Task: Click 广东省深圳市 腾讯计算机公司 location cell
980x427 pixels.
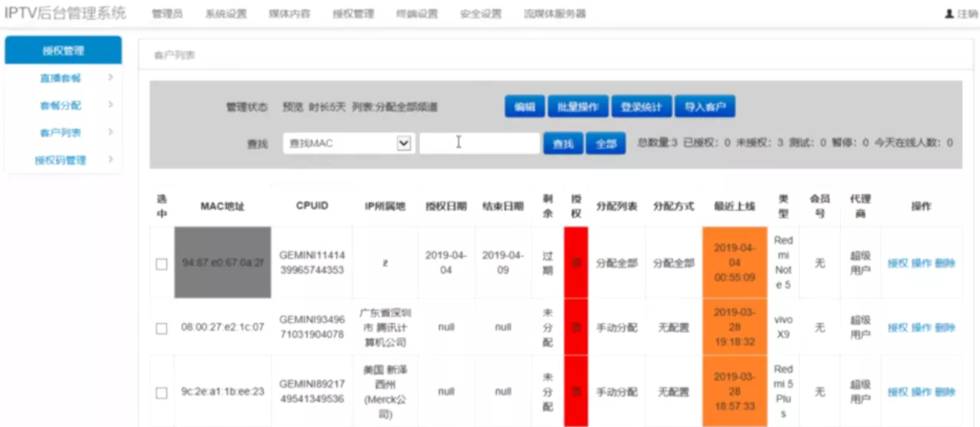Action: (385, 327)
